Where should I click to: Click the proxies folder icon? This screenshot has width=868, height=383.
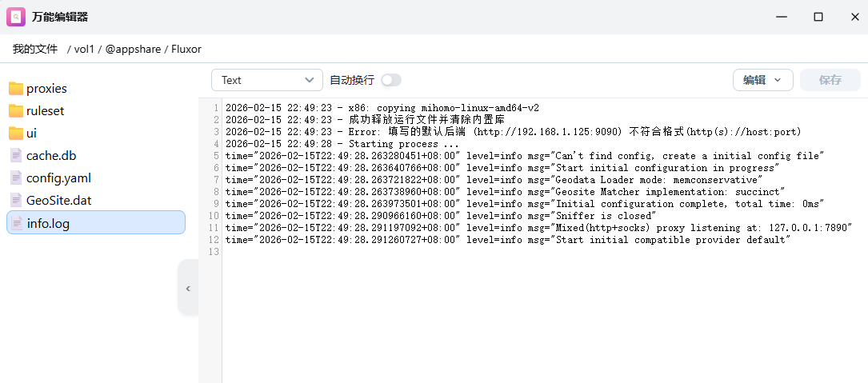coord(16,89)
